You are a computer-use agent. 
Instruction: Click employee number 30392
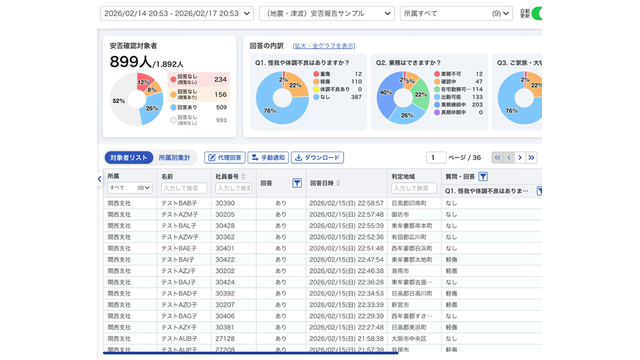point(225,293)
